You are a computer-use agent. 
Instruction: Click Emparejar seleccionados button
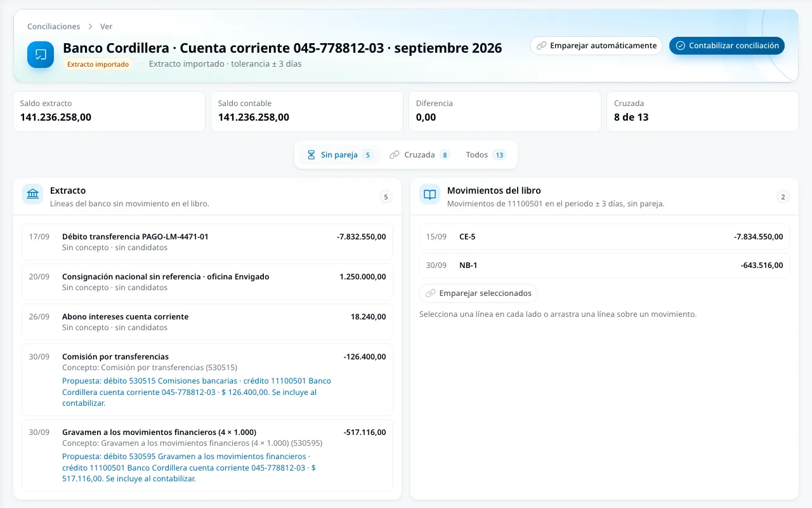pyautogui.click(x=478, y=293)
